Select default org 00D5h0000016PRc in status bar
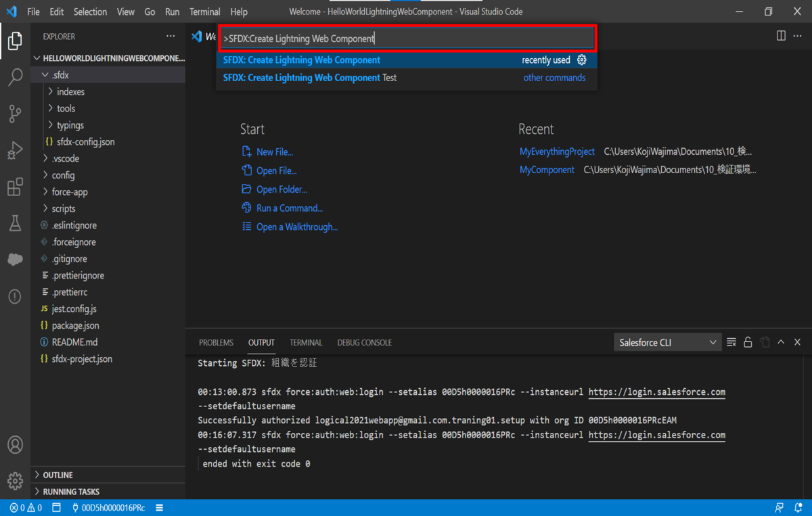This screenshot has height=516, width=812. [x=108, y=508]
